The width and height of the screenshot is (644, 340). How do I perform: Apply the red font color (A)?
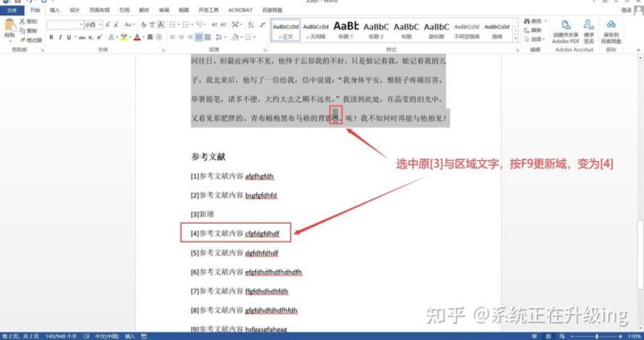coord(137,38)
